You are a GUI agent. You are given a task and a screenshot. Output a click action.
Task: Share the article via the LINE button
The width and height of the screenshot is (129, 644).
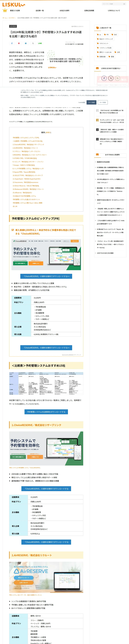pos(40,43)
